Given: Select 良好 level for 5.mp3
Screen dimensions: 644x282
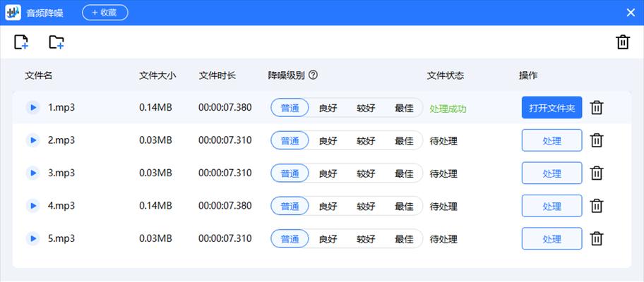Looking at the screenshot, I should pos(328,239).
